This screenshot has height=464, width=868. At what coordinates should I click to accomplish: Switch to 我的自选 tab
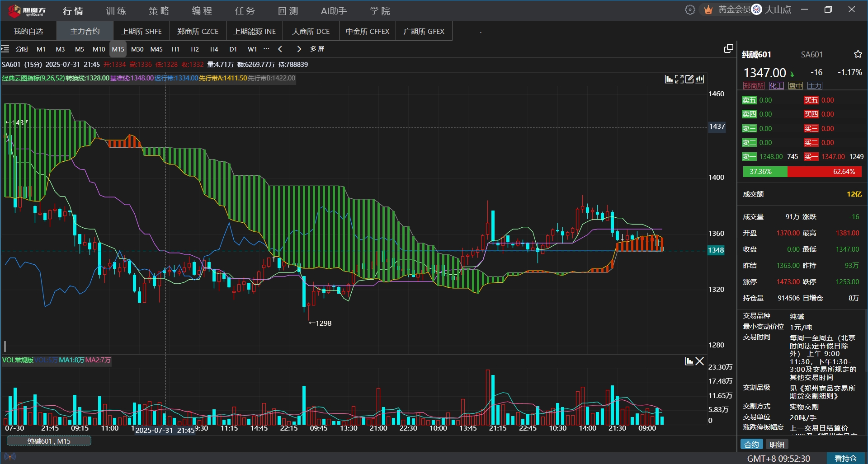(x=28, y=31)
